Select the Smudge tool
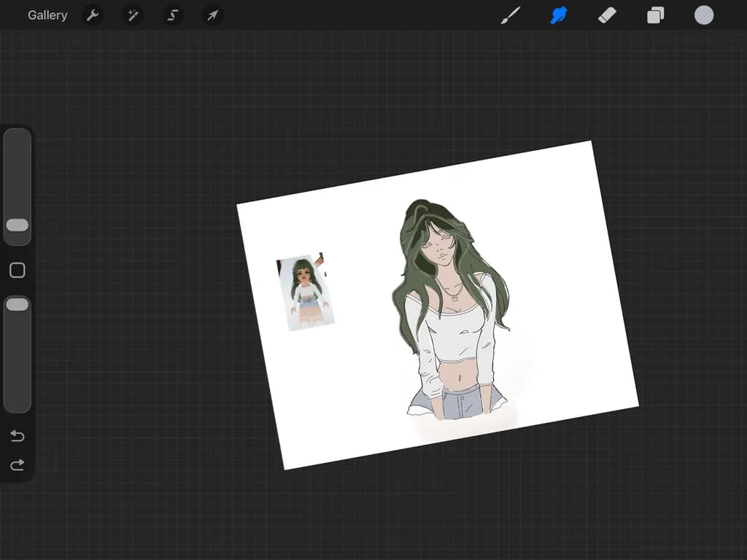Image resolution: width=747 pixels, height=560 pixels. point(559,15)
